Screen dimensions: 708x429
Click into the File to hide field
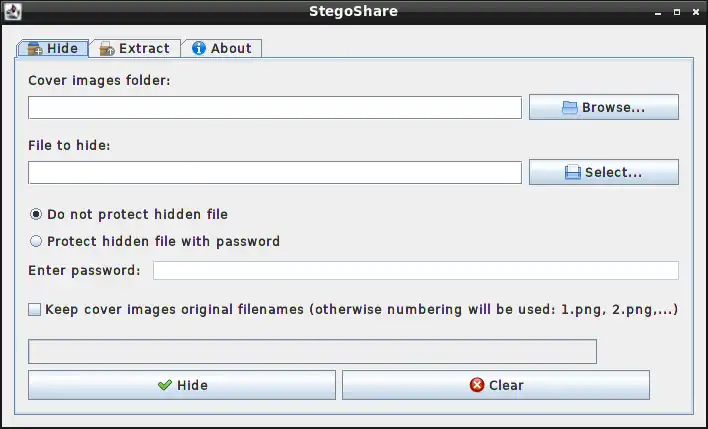(274, 173)
